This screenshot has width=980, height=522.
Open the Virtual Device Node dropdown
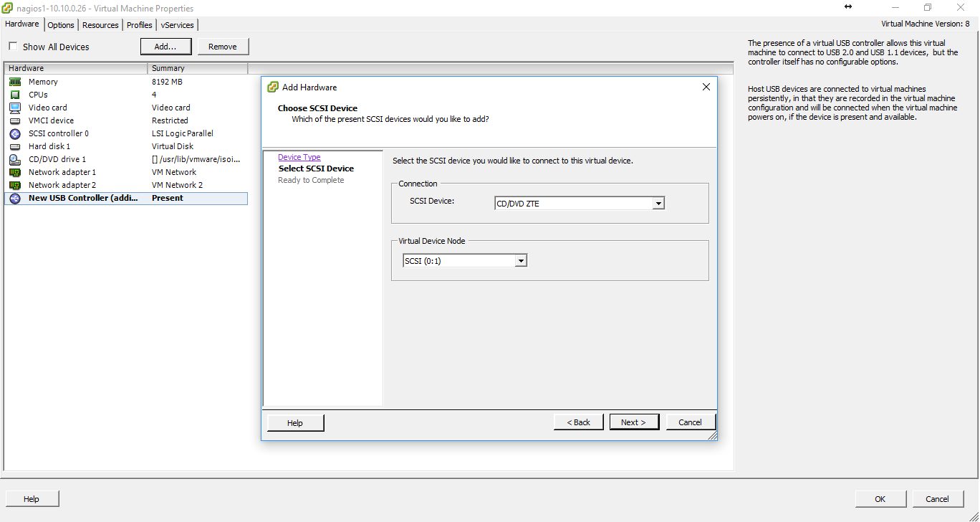(x=521, y=260)
